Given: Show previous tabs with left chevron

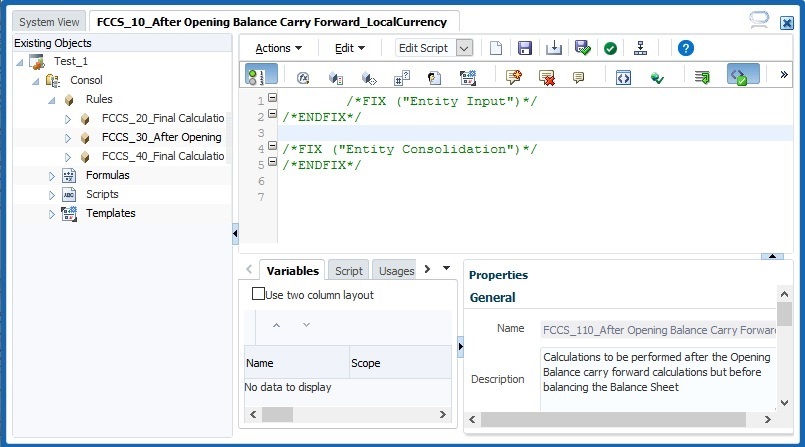Looking at the screenshot, I should pos(250,269).
